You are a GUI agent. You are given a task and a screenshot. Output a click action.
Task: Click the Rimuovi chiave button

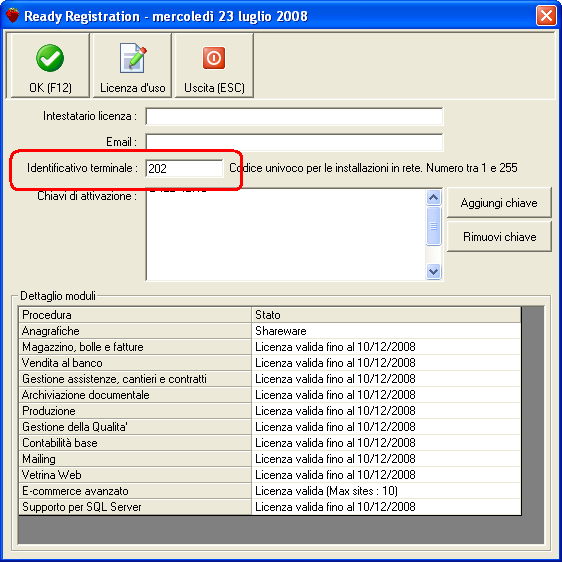click(x=499, y=237)
